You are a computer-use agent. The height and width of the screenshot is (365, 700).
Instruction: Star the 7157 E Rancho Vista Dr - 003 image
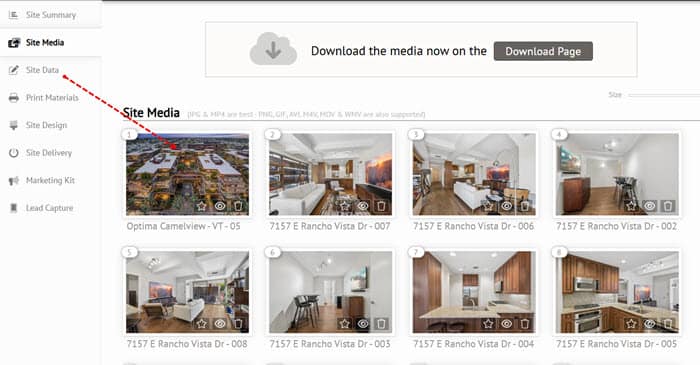tap(345, 324)
